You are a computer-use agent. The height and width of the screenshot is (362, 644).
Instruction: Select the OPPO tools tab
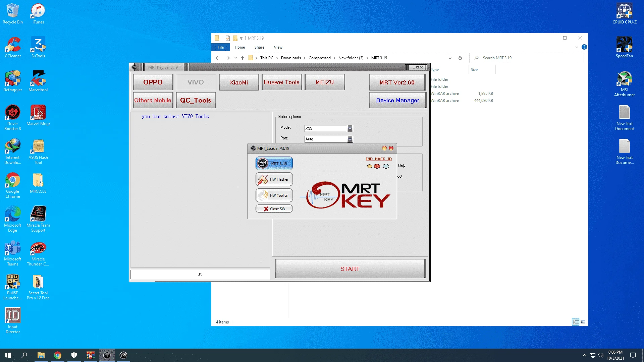(153, 82)
